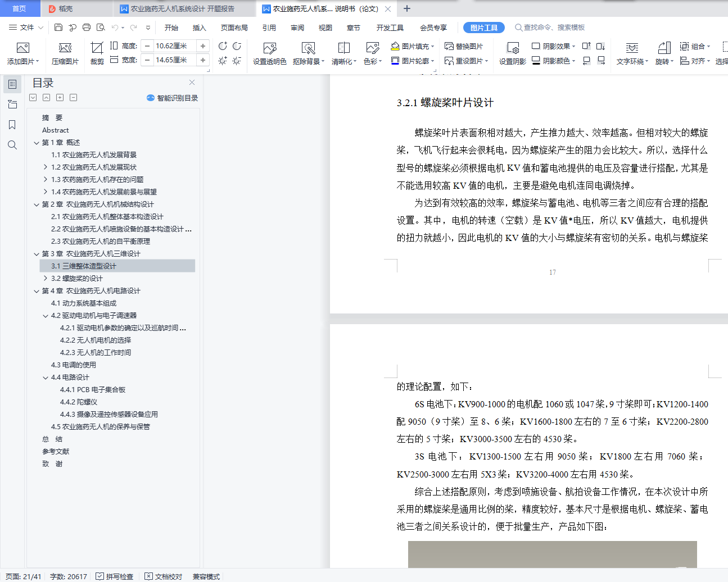Viewport: 728px width, 582px height.
Task: Decrease picture contrast icon
Action: 237,46
